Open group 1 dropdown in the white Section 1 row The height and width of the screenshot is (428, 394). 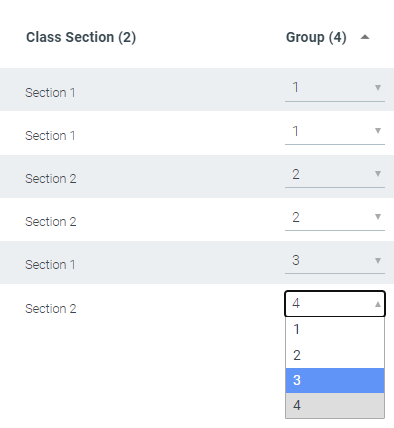335,131
